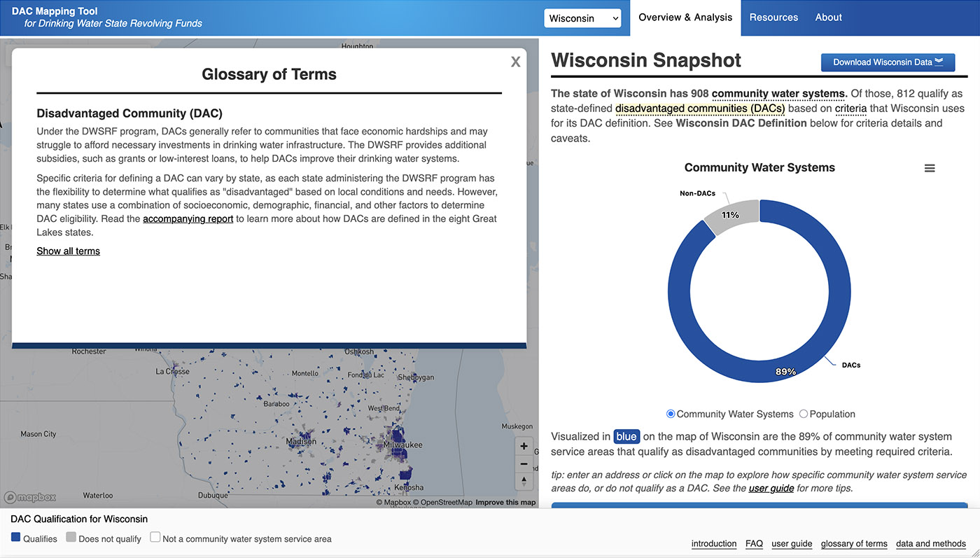Reset map bearing with compass button
The image size is (980, 558).
[x=524, y=482]
